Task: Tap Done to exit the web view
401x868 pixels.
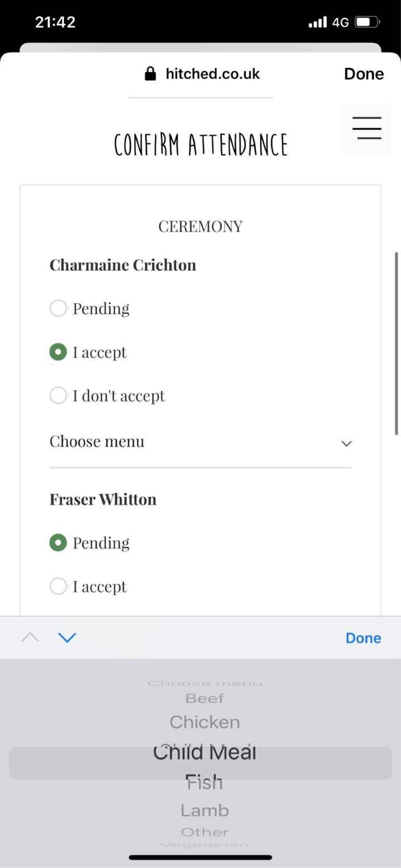Action: [x=363, y=73]
